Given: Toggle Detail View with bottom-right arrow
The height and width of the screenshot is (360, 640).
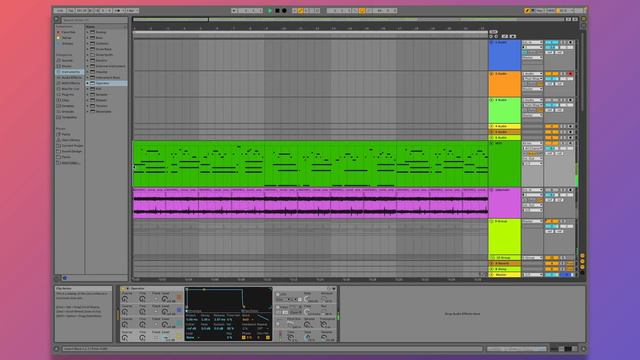Looking at the screenshot, I should pos(583,349).
